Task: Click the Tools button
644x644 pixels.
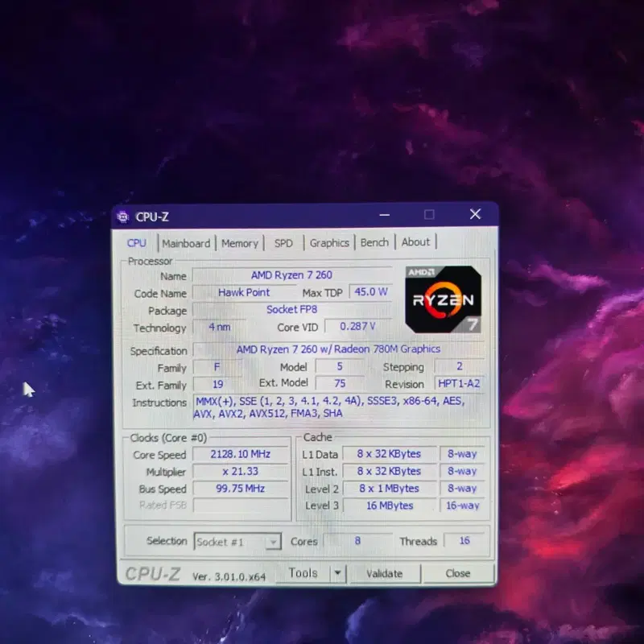Action: 303,573
